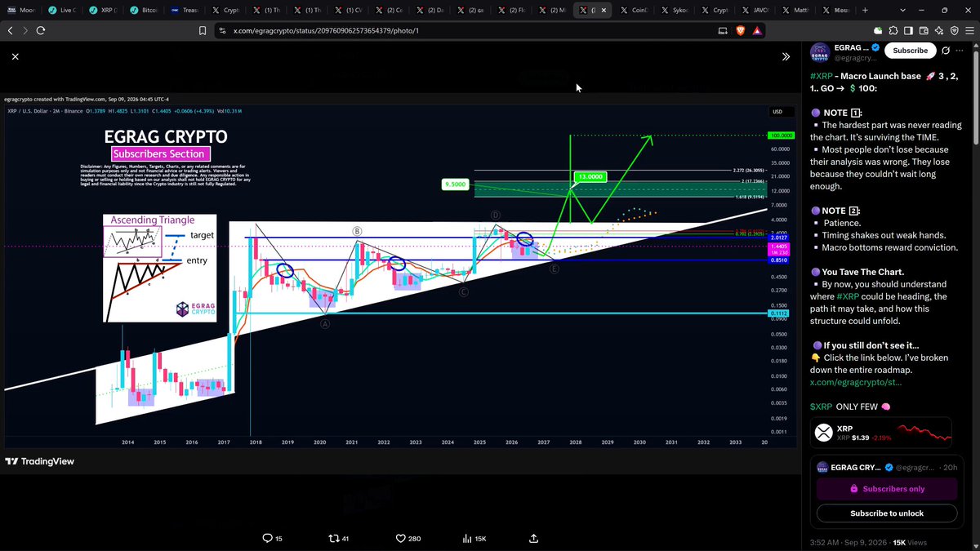
Task: Click the reply comment icon showing 15
Action: coord(272,538)
